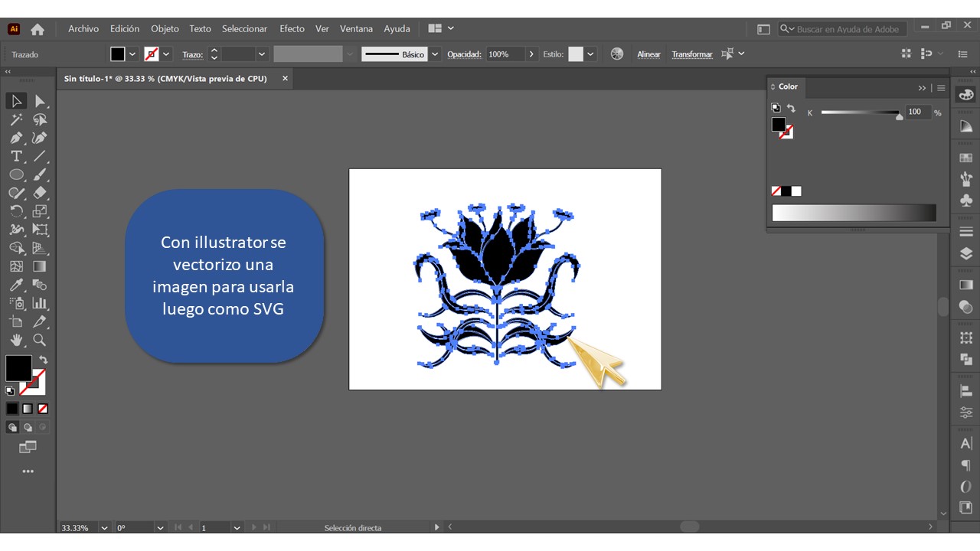Open the fill color dropdown arrow

132,54
